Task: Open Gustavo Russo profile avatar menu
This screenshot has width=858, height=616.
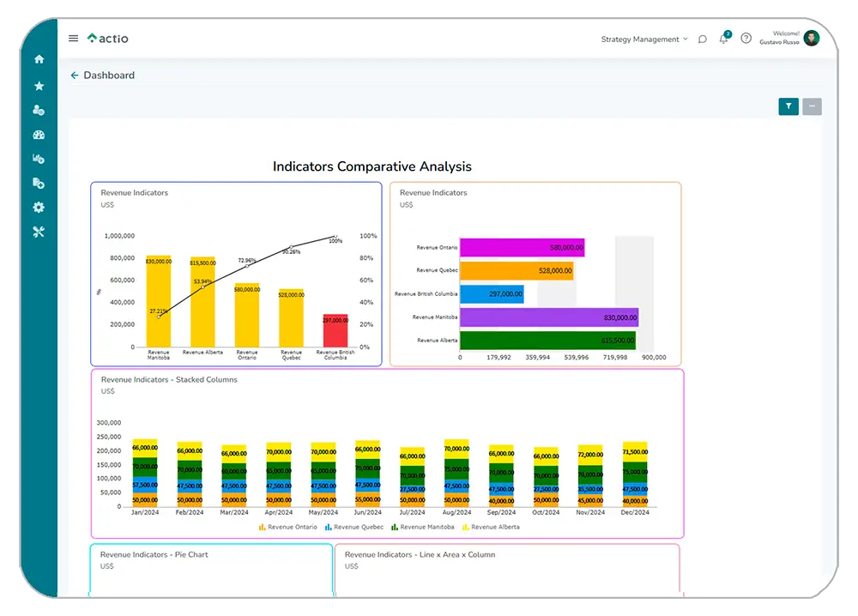Action: pyautogui.click(x=811, y=39)
